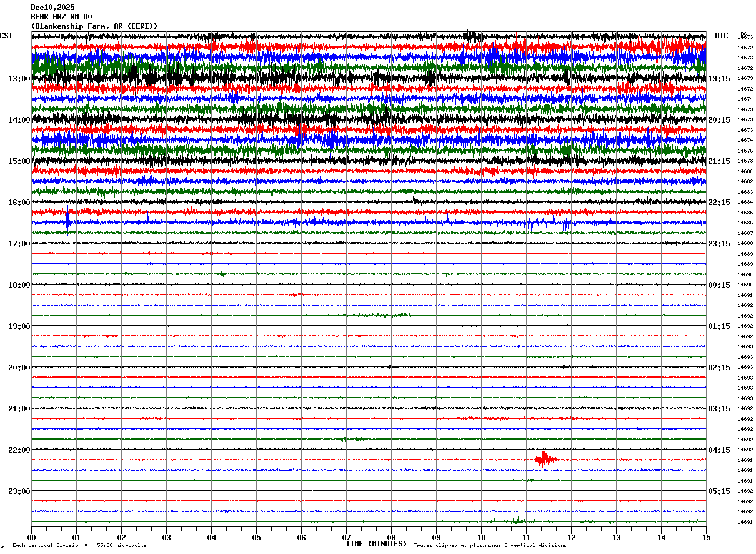Screen dimensions: 756x554
Task: Click minute 09 on the time axis
Action: (x=436, y=537)
